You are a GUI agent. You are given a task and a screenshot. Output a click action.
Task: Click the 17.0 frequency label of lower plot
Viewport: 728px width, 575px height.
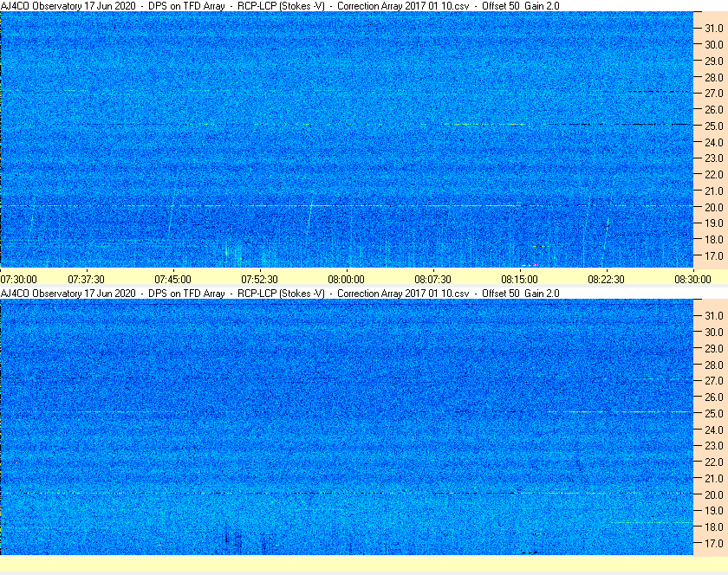714,543
